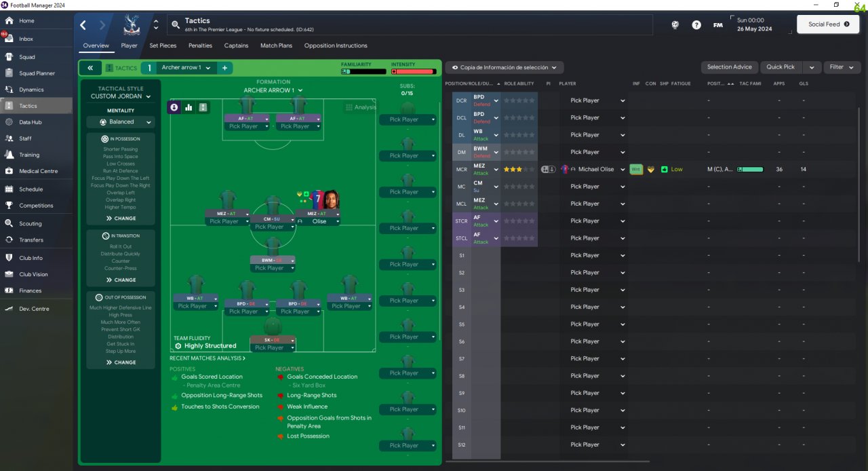Open the Custom Jordan tactical style dropdown
Viewport: 868px width, 471px height.
click(x=121, y=96)
